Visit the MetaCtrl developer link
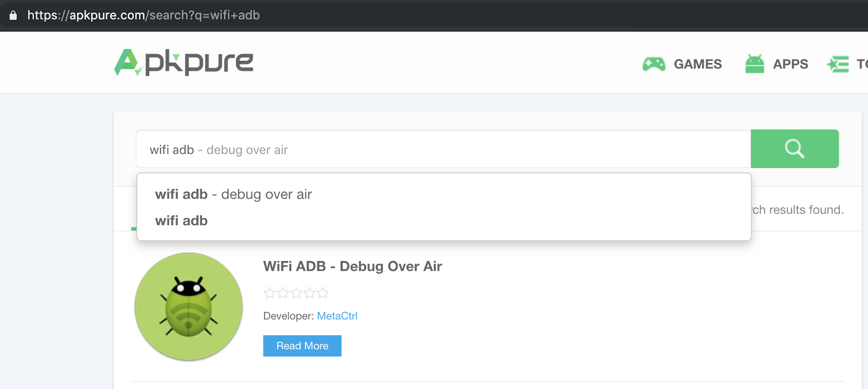 (337, 316)
